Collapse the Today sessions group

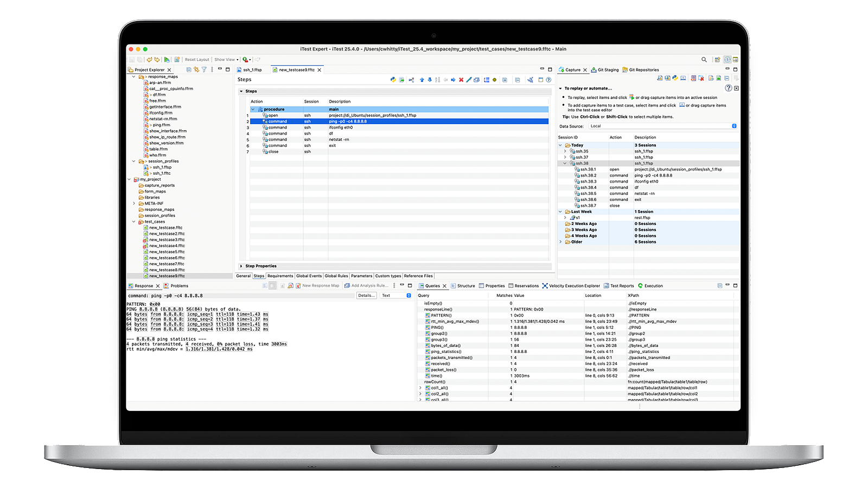pyautogui.click(x=560, y=145)
